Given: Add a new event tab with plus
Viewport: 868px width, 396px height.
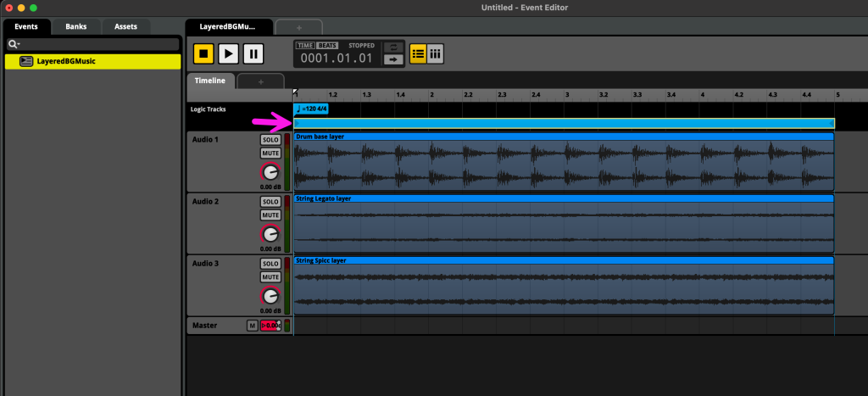Looking at the screenshot, I should point(298,27).
